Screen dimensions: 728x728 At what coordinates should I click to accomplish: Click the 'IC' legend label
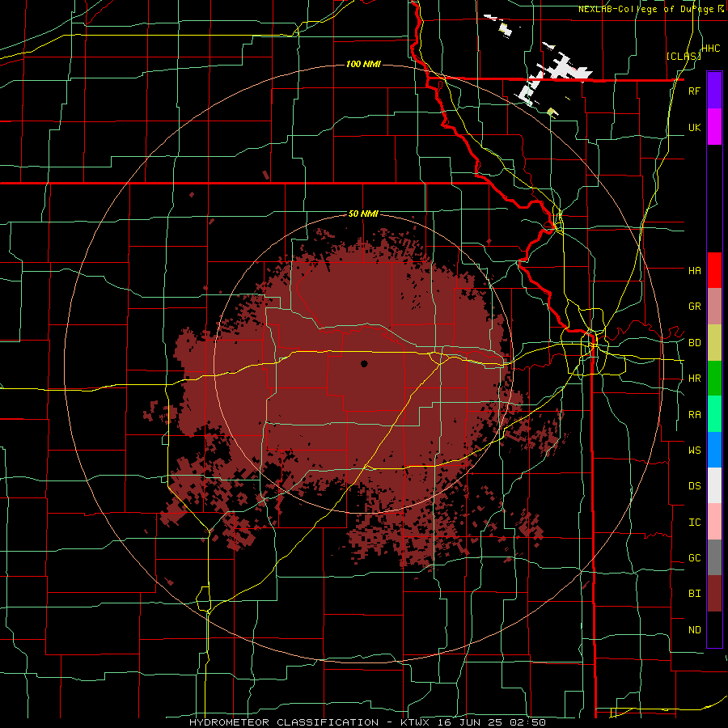click(x=694, y=523)
